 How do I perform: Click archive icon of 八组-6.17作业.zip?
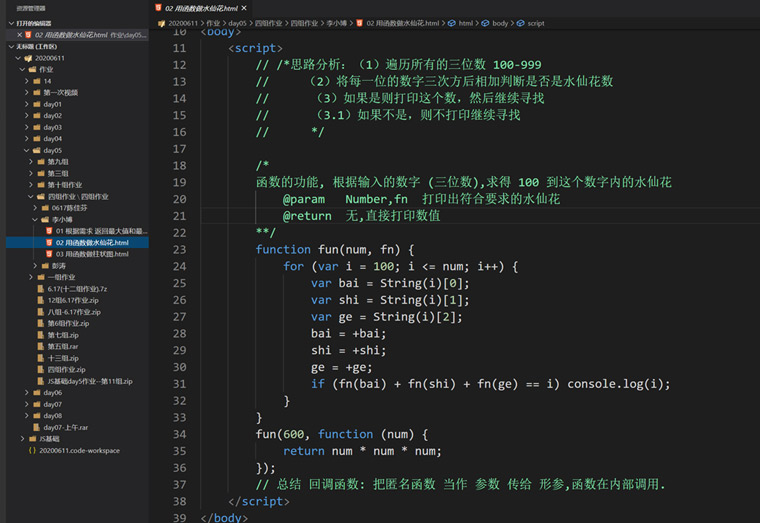tap(41, 312)
